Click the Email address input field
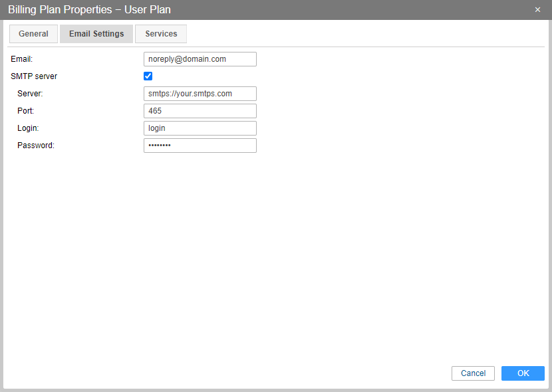This screenshot has height=392, width=552. 200,59
